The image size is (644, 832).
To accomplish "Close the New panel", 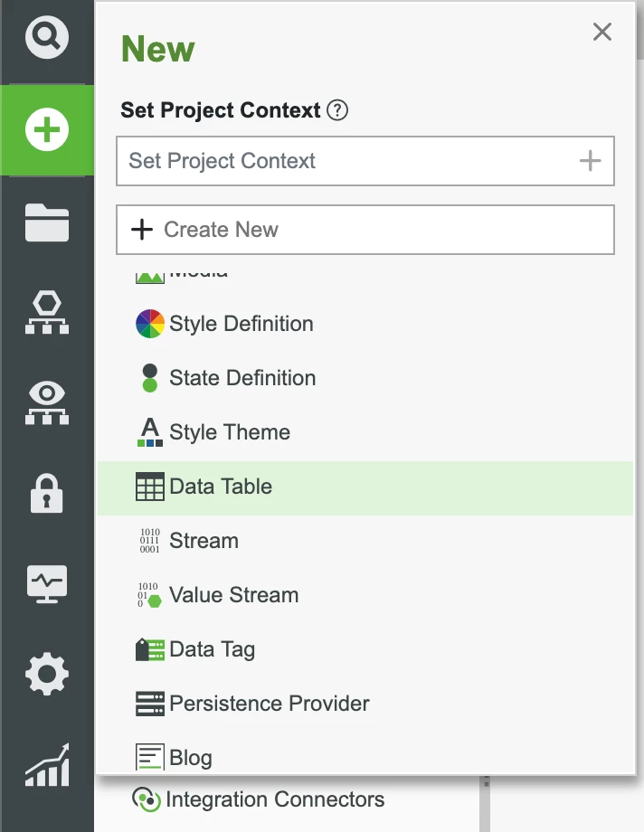I will click(x=601, y=32).
